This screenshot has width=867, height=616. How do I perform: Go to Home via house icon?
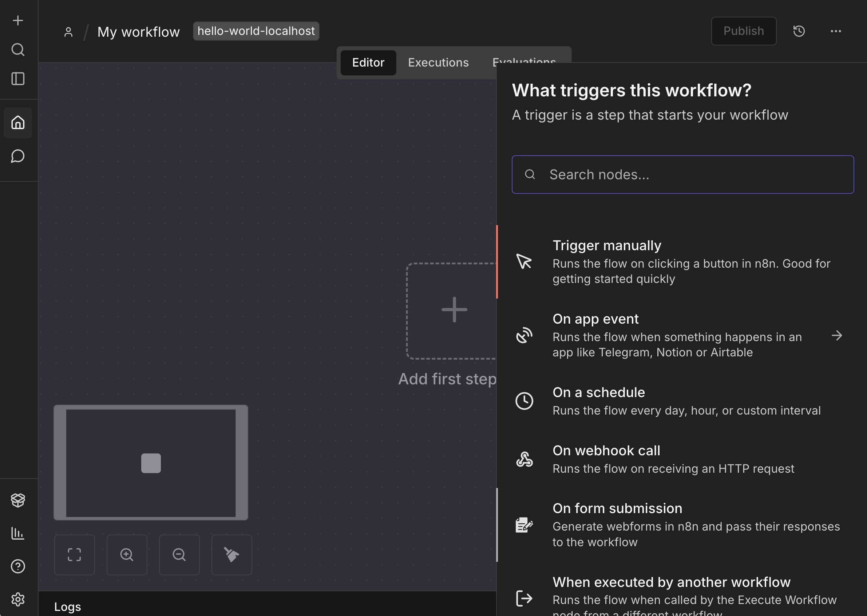click(x=18, y=123)
